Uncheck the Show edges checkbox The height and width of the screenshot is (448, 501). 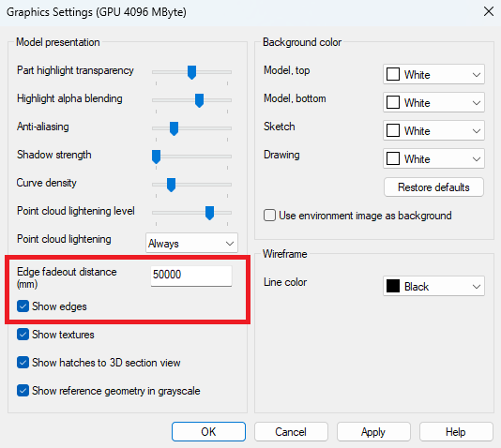click(x=23, y=306)
